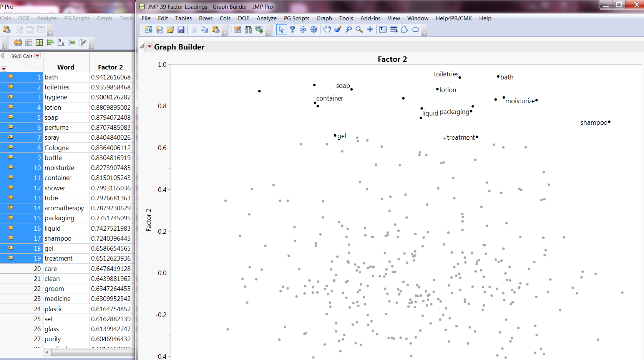
Task: Click the Paste toolbar button
Action: [x=215, y=29]
